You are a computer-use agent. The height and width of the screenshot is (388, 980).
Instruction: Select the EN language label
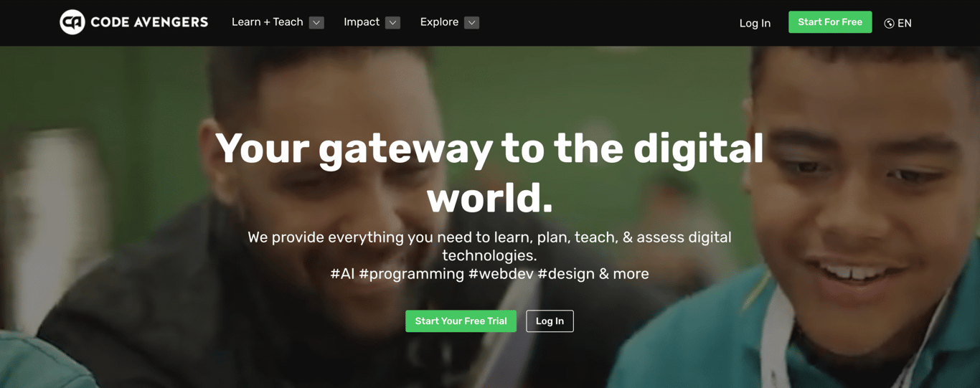click(905, 24)
